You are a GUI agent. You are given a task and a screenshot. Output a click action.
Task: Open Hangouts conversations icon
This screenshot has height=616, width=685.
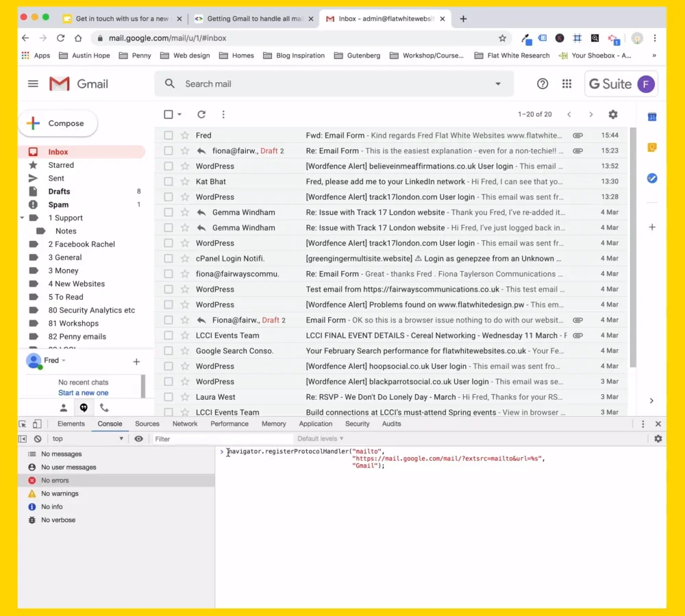pyautogui.click(x=84, y=408)
